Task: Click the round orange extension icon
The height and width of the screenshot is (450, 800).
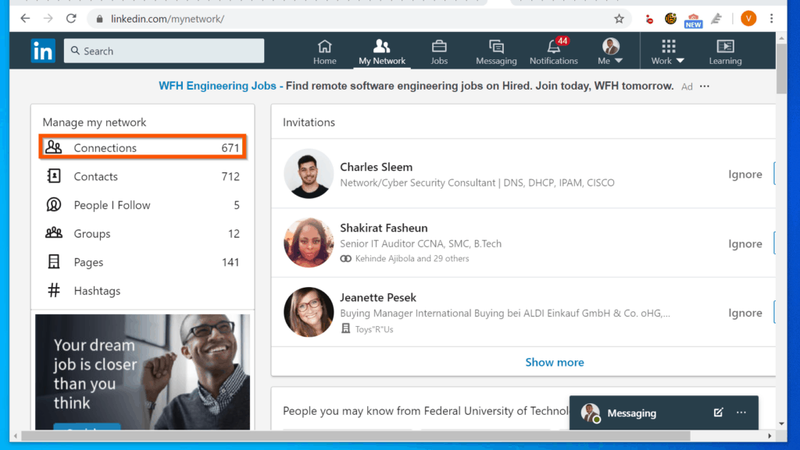Action: (670, 19)
